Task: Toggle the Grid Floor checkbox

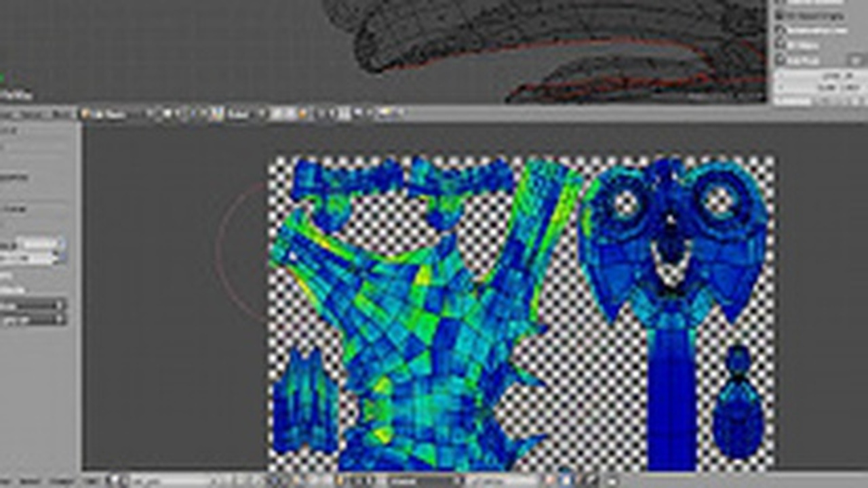Action: (781, 60)
